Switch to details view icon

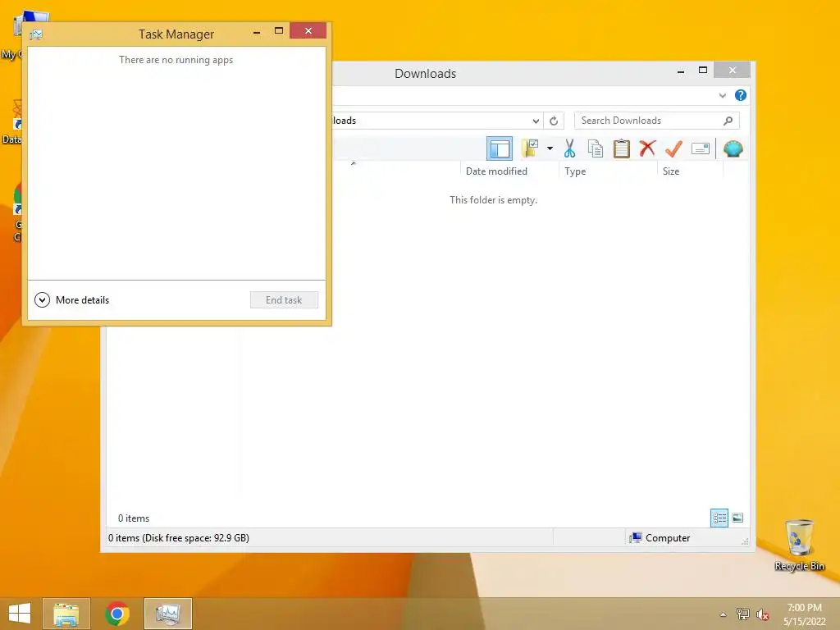tap(719, 518)
